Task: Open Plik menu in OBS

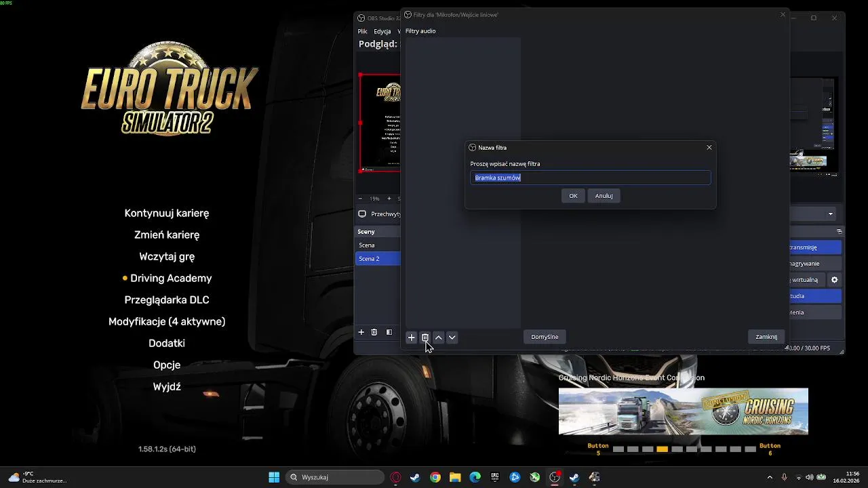Action: tap(363, 31)
